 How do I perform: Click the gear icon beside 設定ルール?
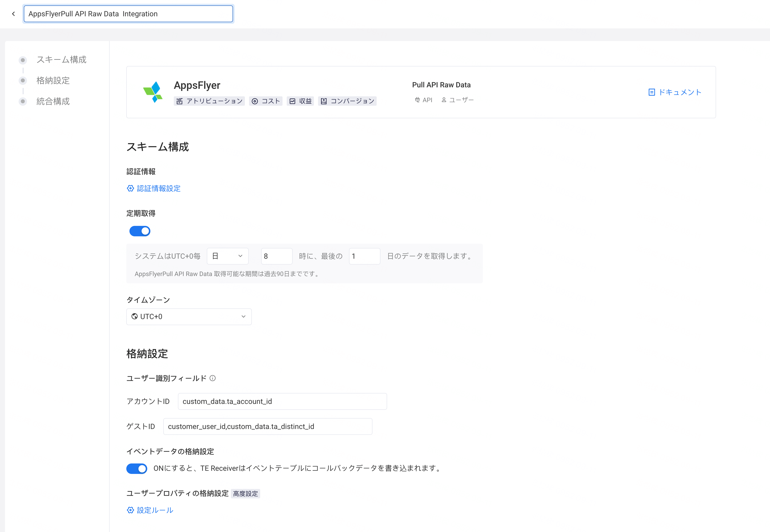click(x=130, y=510)
